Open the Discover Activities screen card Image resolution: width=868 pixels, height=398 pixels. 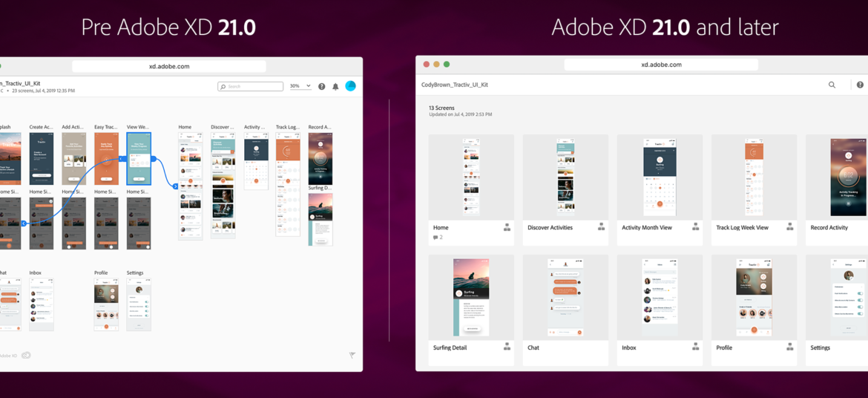pyautogui.click(x=566, y=190)
